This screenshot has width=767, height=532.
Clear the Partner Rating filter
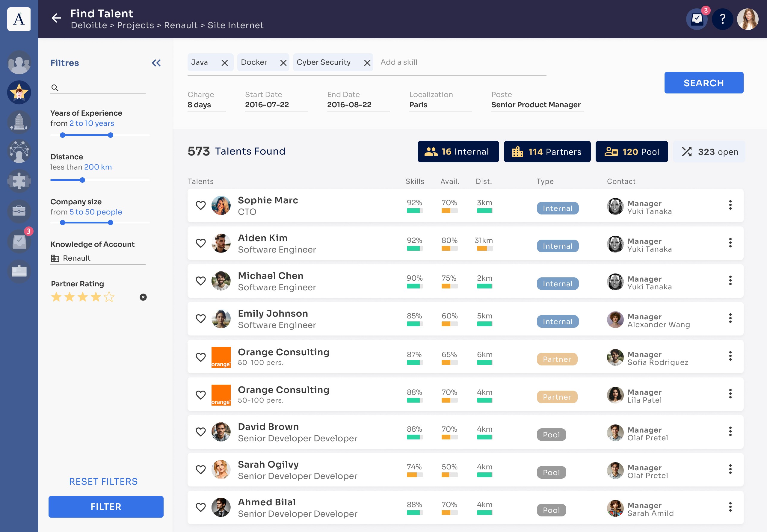coord(143,297)
